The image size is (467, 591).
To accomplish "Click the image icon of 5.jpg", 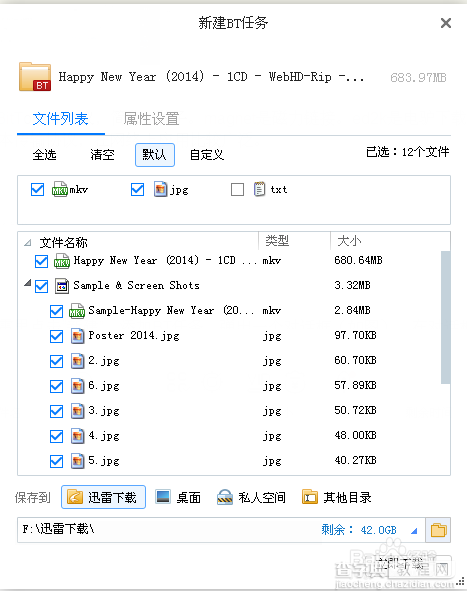I will coord(78,461).
